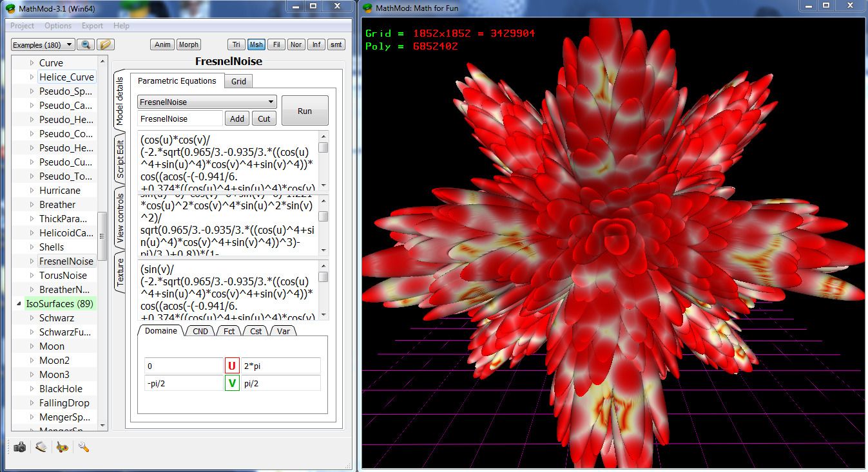The image size is (868, 472).
Task: Toggle Tri triangle rendering mode
Action: pos(236,44)
